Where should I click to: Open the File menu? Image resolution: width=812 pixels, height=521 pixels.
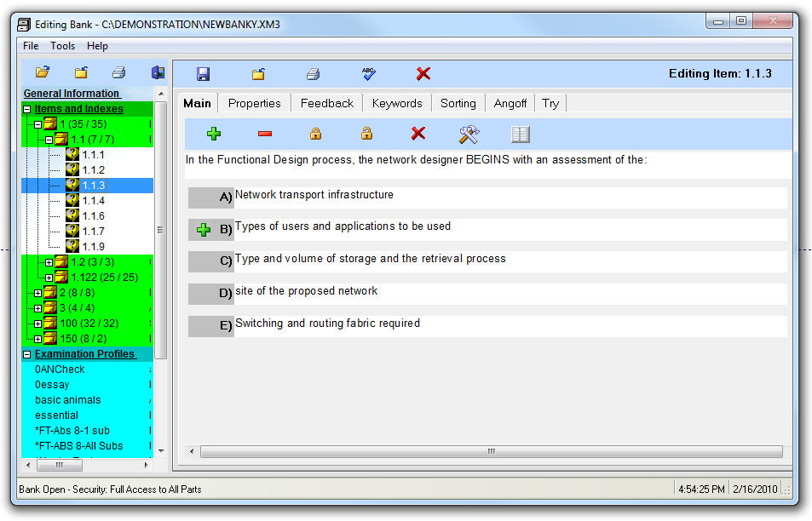[x=31, y=46]
